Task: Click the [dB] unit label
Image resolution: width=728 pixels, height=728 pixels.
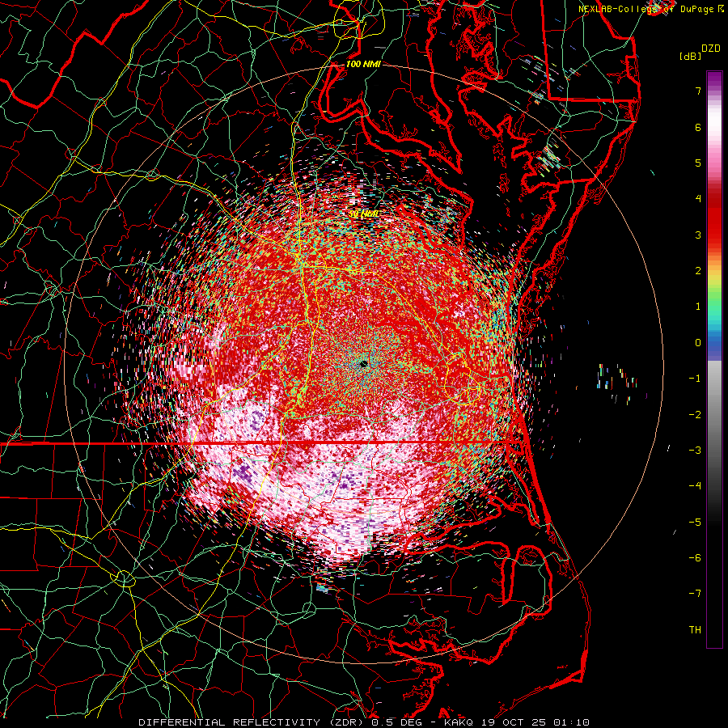Action: coord(690,56)
